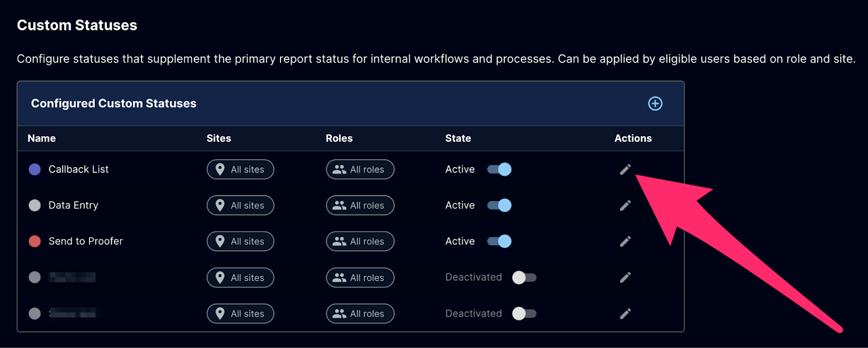Click All roles chip in last row
The height and width of the screenshot is (348, 868).
360,313
